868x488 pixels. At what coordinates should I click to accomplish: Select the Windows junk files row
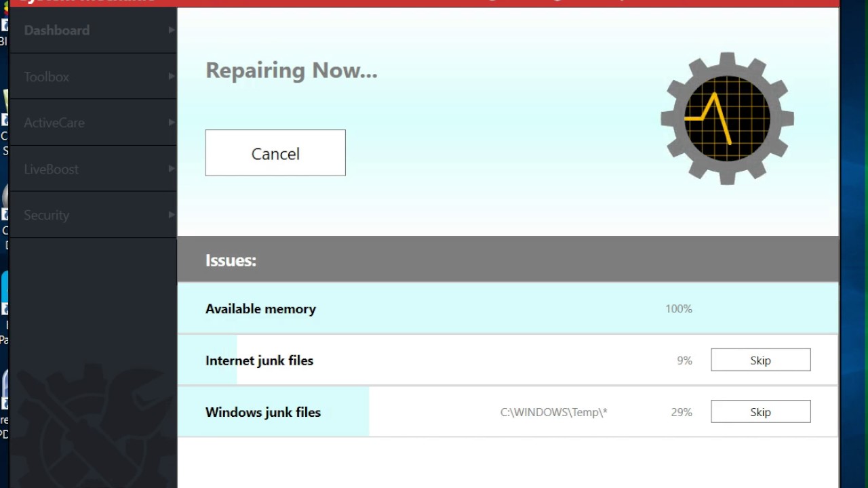508,411
